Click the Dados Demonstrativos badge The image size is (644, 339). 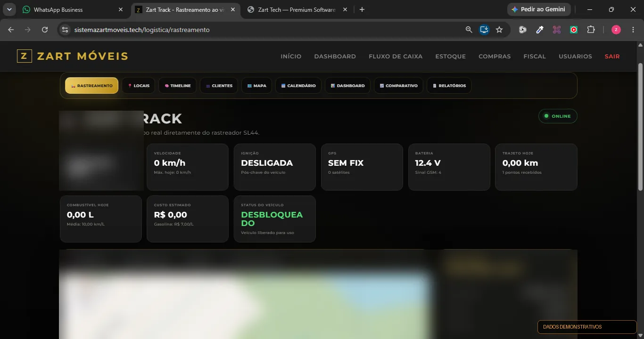point(587,327)
